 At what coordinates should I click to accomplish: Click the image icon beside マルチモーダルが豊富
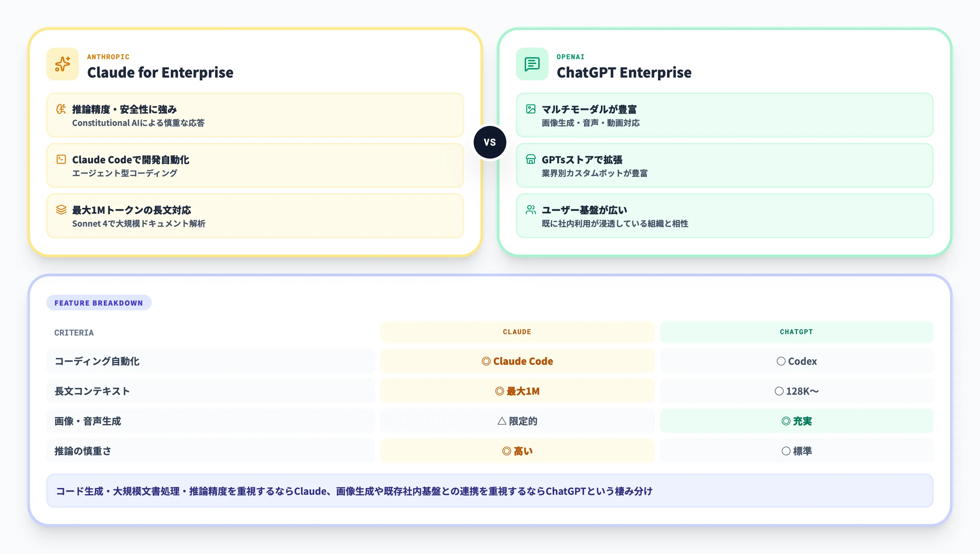[x=531, y=109]
